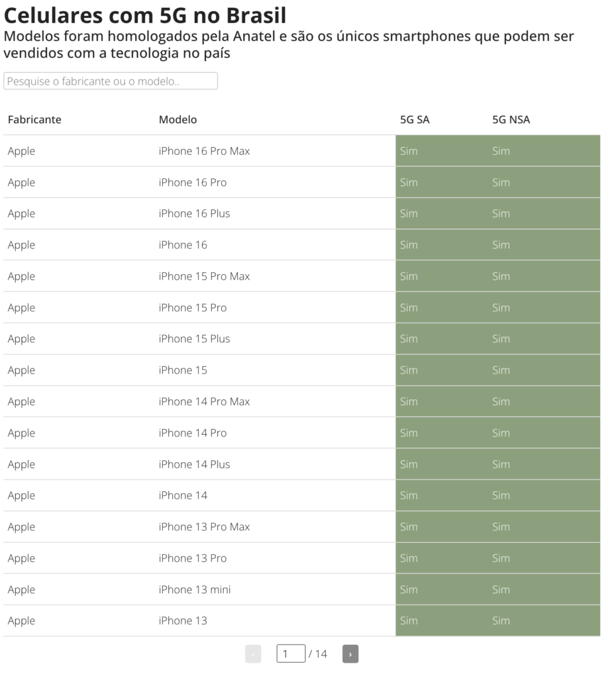The height and width of the screenshot is (678, 616).
Task: Click 5G NSA cell for iPhone 14
Action: (x=544, y=495)
